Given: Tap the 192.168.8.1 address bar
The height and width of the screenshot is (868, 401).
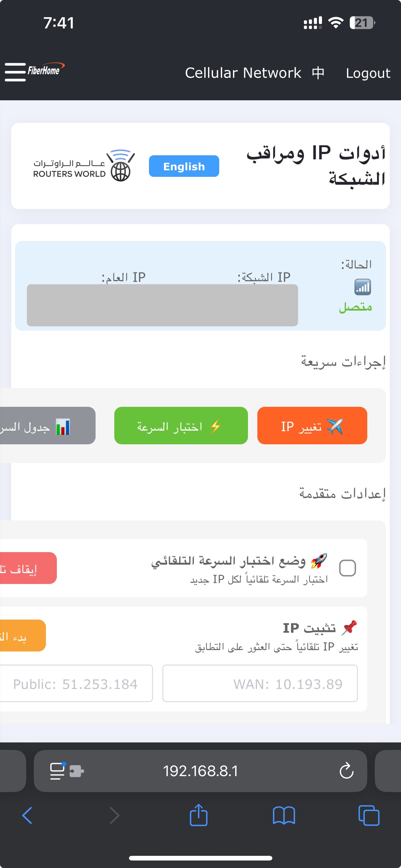Looking at the screenshot, I should 200,771.
